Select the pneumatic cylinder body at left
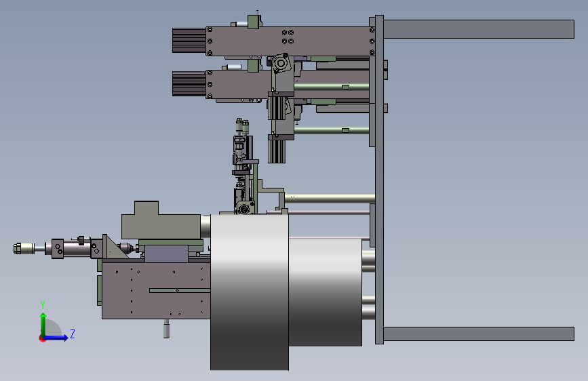 (x=77, y=248)
